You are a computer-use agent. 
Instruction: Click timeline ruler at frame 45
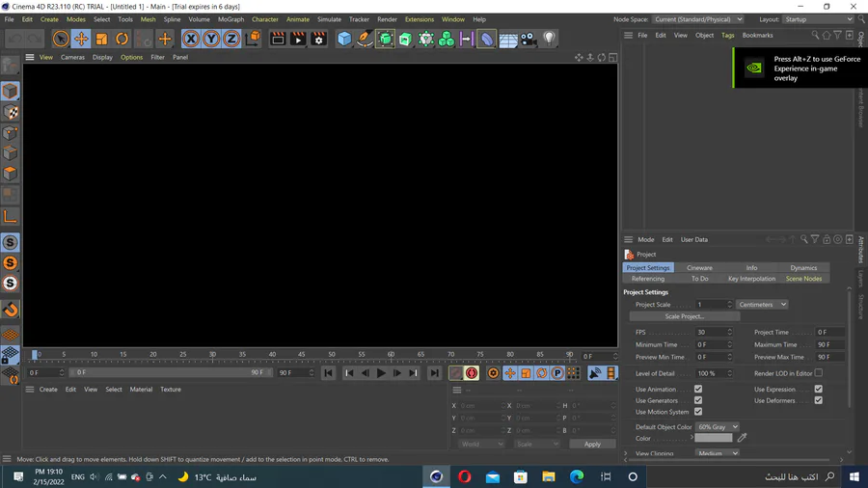(x=301, y=355)
